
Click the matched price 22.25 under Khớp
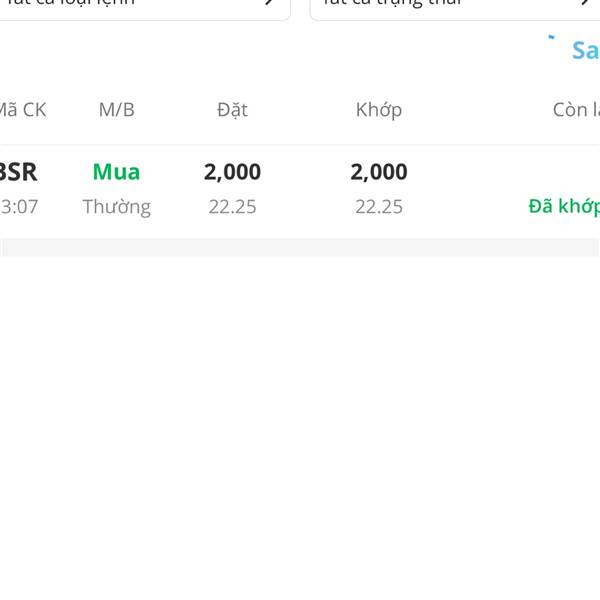click(x=379, y=207)
